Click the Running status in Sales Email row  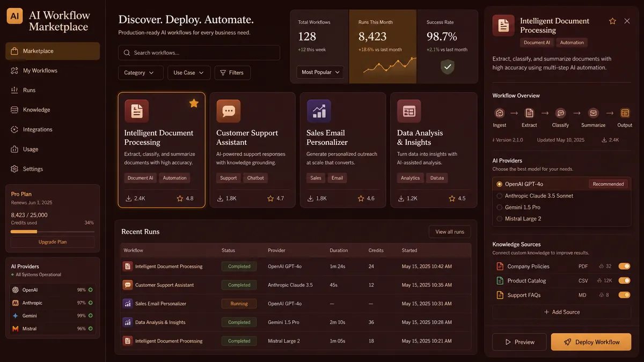(x=239, y=304)
